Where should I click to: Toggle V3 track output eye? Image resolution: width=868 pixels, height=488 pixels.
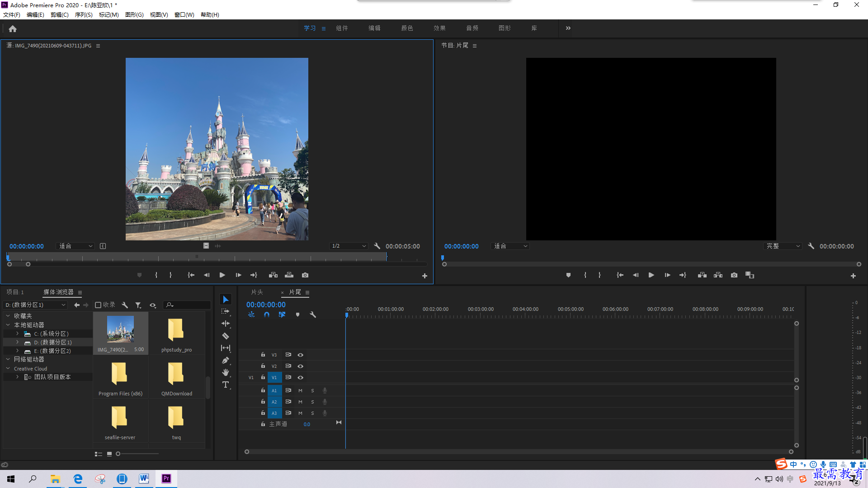(x=300, y=355)
